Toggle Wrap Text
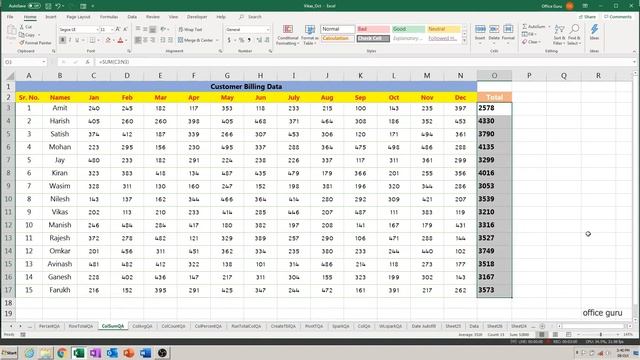 (x=190, y=29)
